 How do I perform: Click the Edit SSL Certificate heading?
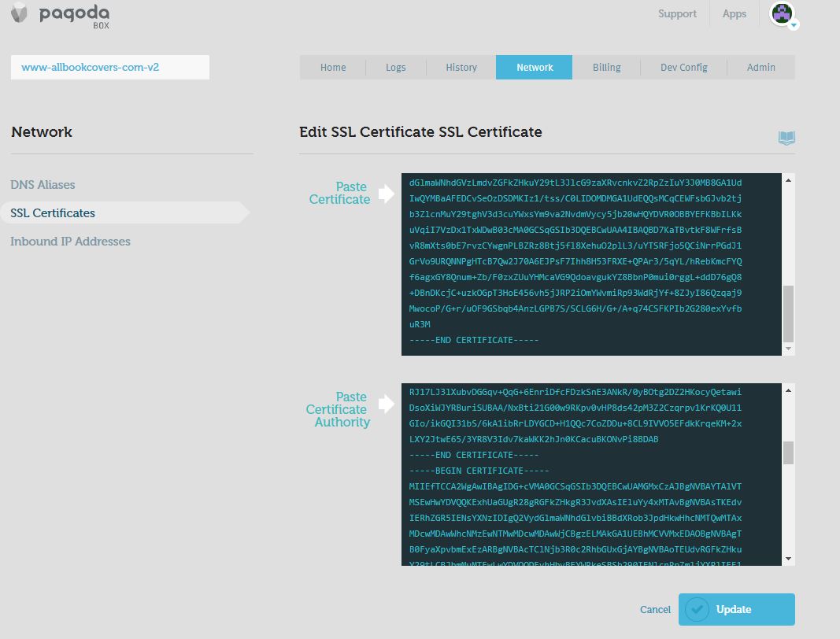420,131
